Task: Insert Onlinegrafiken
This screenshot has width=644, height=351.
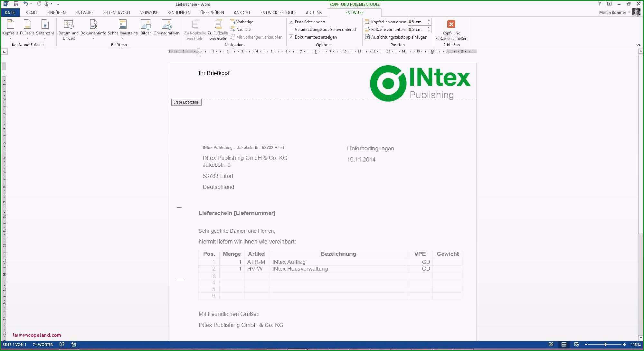Action: [x=166, y=27]
